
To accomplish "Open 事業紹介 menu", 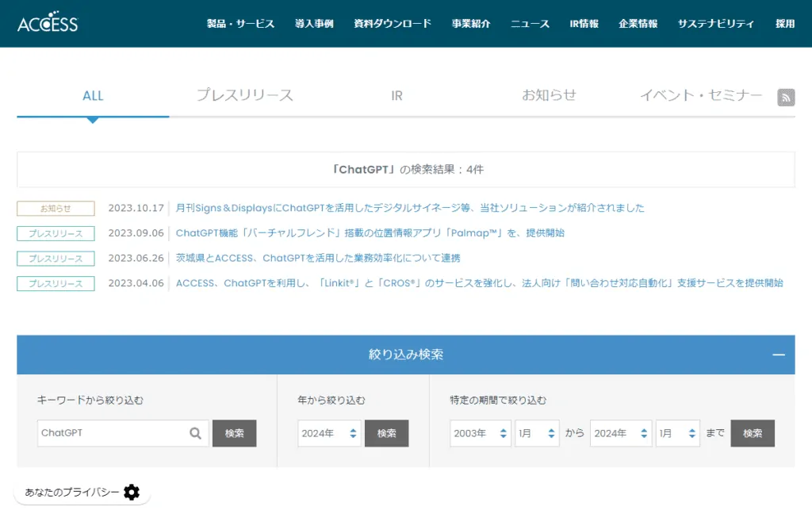I will (471, 24).
